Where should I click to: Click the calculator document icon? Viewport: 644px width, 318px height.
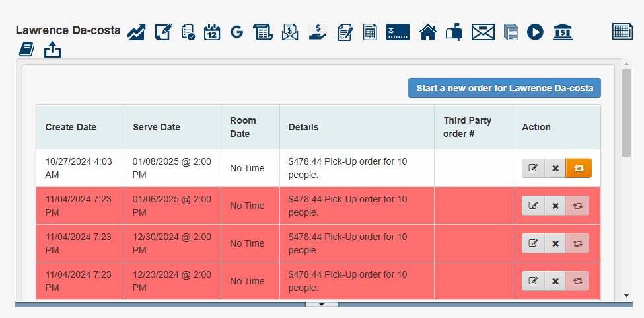click(370, 32)
